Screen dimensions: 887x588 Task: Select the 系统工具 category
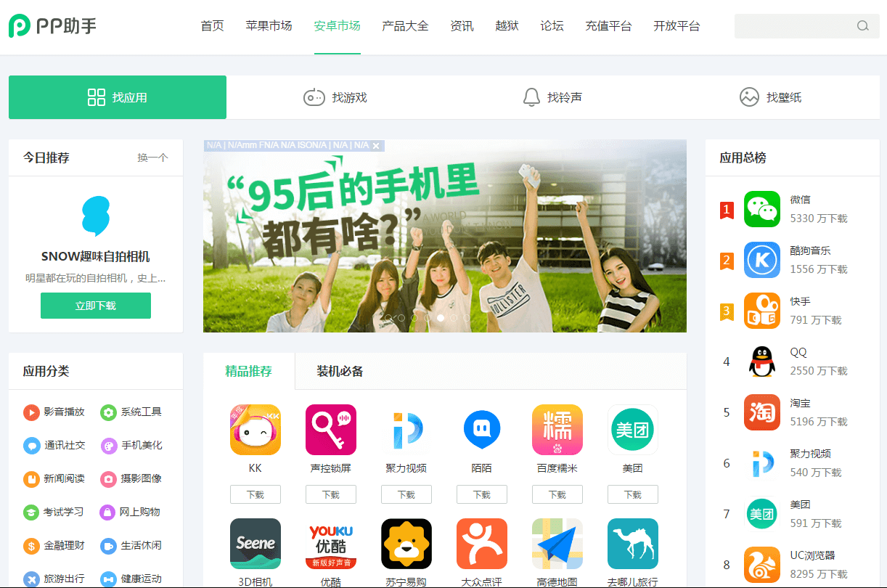[x=131, y=412]
